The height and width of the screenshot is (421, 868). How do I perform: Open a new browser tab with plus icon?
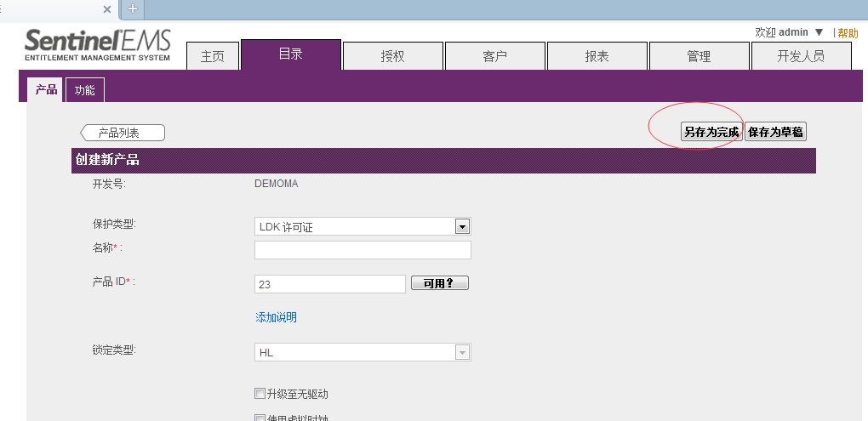click(x=132, y=9)
